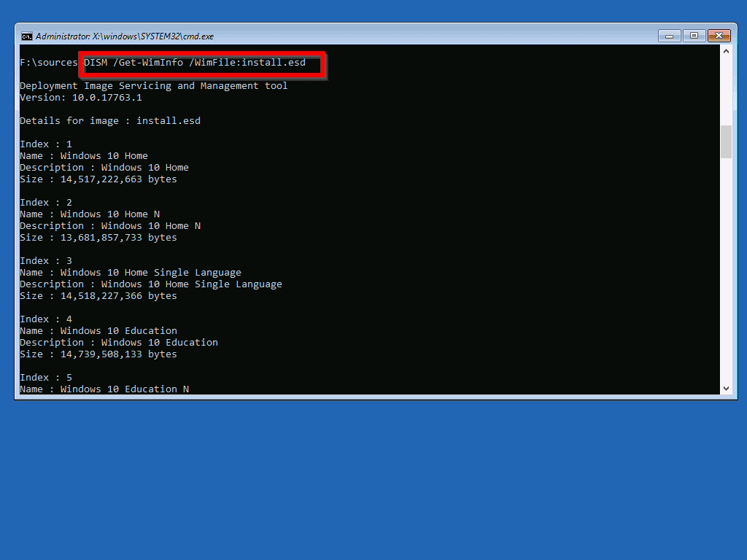Click the blue desktop background below the window

point(373,481)
